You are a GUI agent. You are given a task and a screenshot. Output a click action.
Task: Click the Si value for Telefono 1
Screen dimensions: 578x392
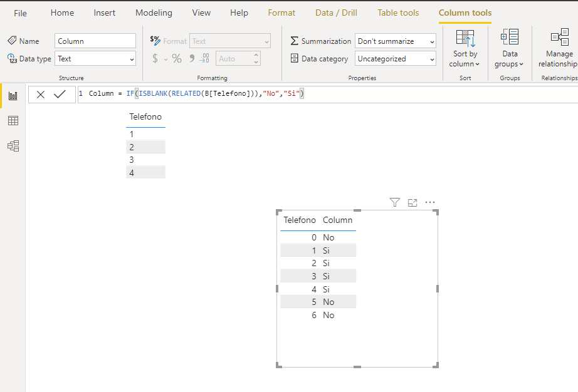pos(326,250)
